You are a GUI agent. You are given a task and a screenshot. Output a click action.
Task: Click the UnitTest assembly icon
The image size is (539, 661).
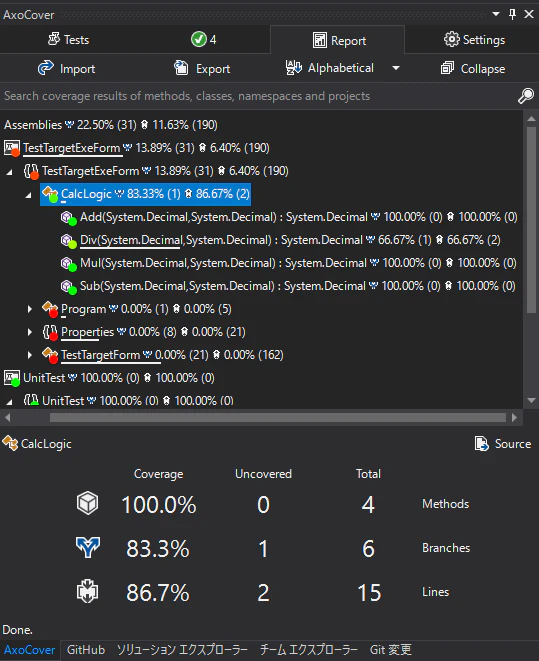tap(12, 378)
